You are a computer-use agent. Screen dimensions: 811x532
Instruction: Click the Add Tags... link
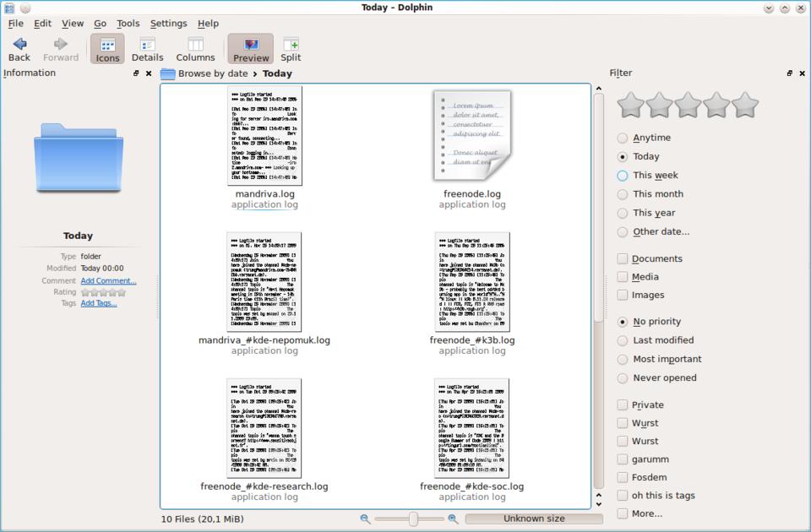[99, 303]
